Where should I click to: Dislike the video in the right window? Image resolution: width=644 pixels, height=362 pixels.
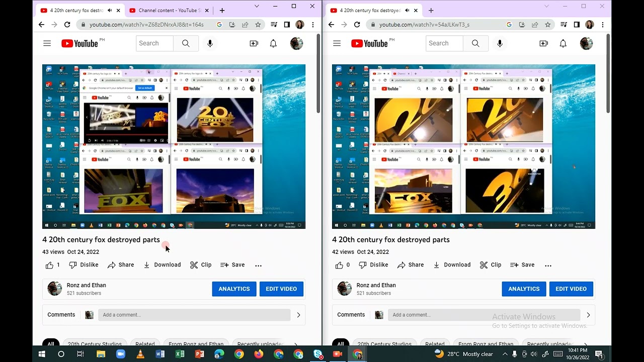(x=373, y=265)
